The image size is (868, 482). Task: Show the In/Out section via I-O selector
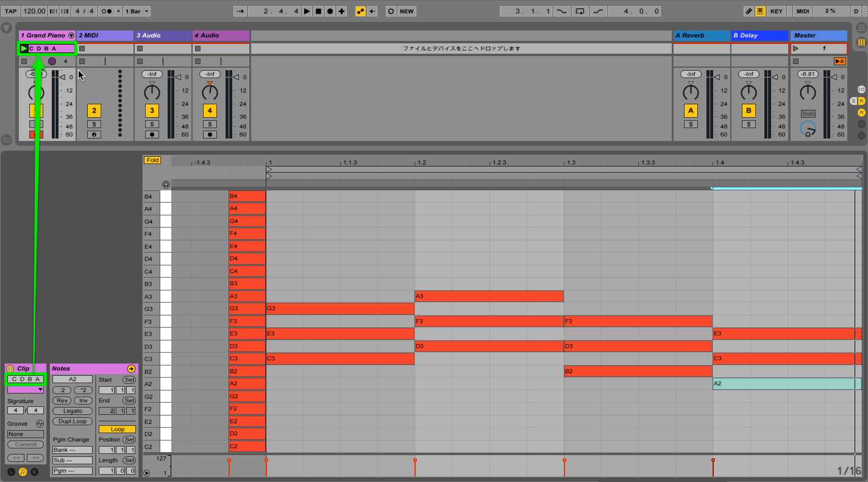861,89
